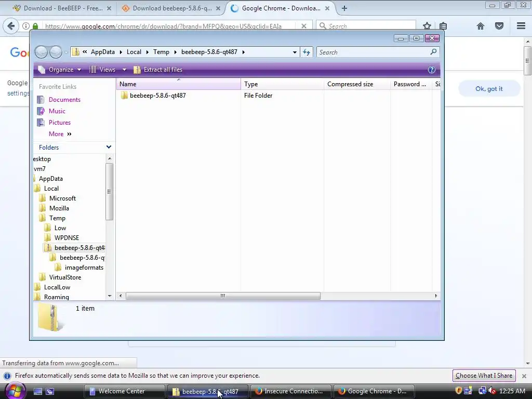Select Microsoft folder in tree

62,198
